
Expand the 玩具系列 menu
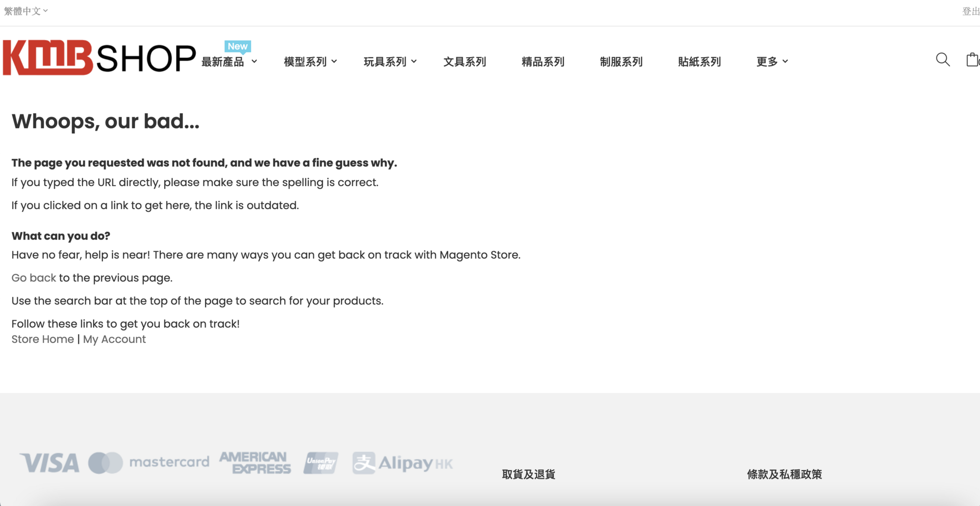(x=390, y=62)
